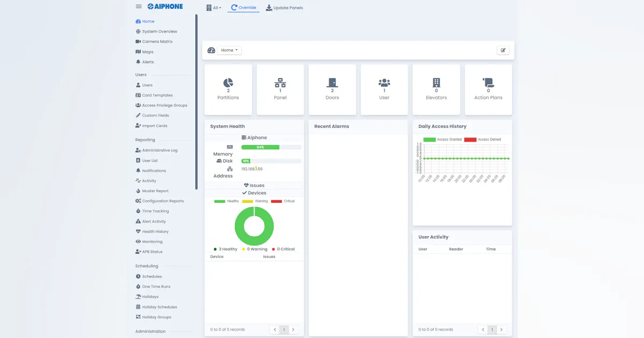Toggle the Access Denied legend item

(482, 139)
